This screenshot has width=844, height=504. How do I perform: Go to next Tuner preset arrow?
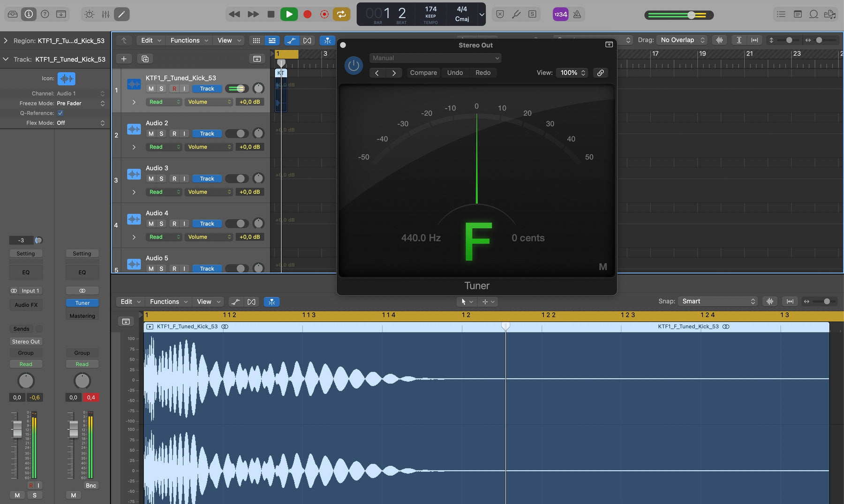coord(394,73)
